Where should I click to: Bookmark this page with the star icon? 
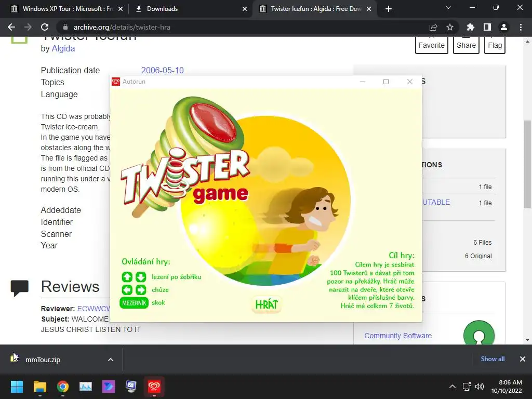click(450, 27)
